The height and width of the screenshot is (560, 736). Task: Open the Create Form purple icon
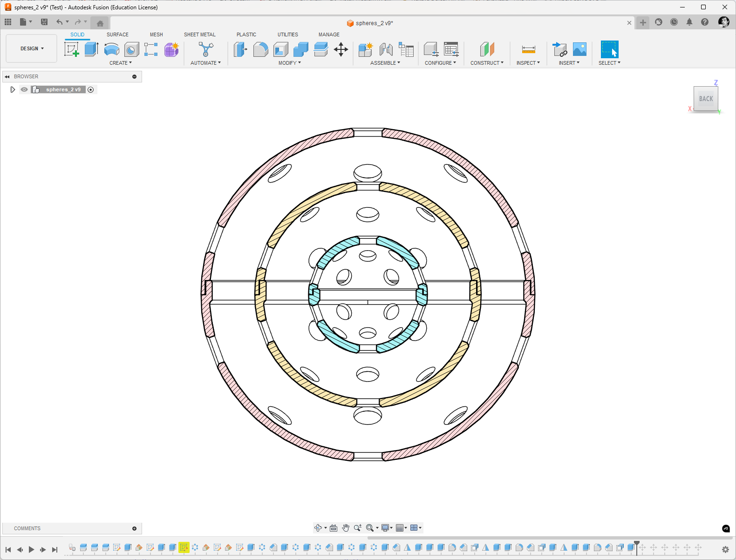[171, 49]
